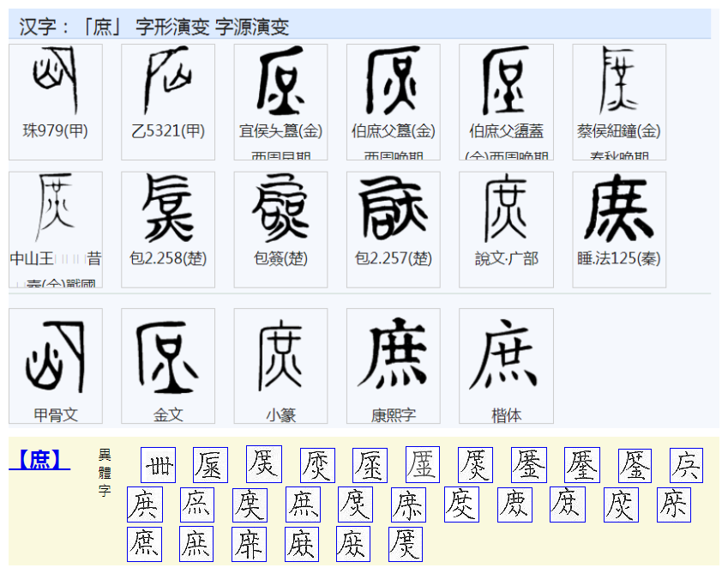This screenshot has height=574, width=728.
Task: View the 宜侯夨簋(金) bronze inscription glyph
Action: tap(280, 82)
